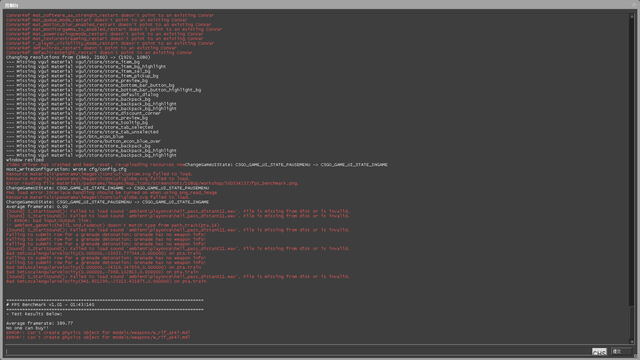Click the missing store_item_sel_bg material line

pyautogui.click(x=78, y=71)
